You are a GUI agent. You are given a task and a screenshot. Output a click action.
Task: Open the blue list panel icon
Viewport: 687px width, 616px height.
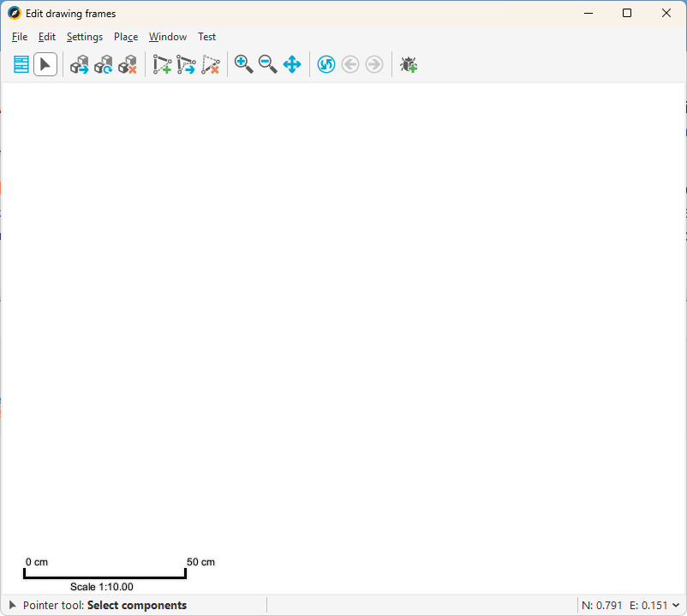pyautogui.click(x=21, y=64)
